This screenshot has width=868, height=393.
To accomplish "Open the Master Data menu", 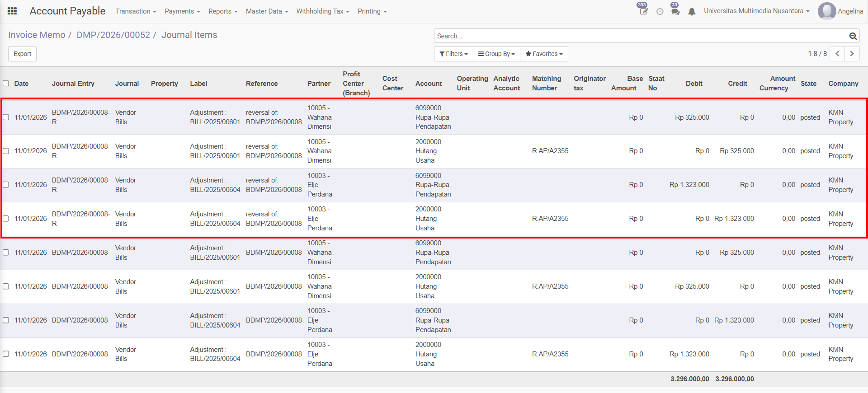I will [267, 11].
